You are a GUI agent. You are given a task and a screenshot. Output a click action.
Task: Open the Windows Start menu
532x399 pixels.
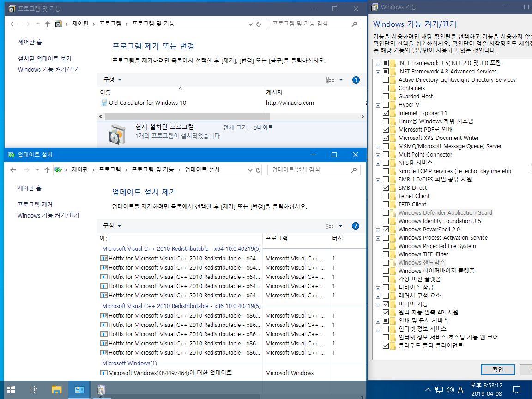click(x=11, y=389)
